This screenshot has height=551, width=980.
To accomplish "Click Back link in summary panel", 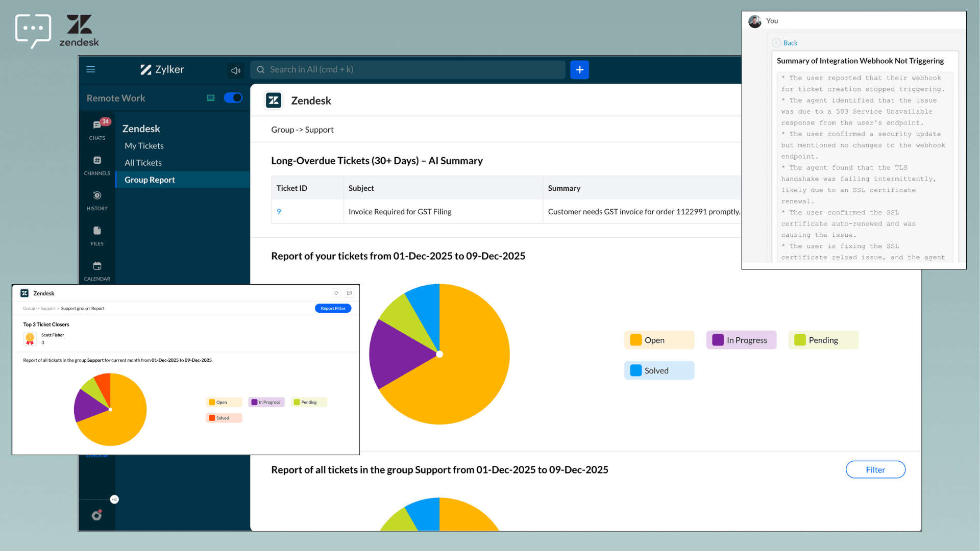I will tap(790, 43).
